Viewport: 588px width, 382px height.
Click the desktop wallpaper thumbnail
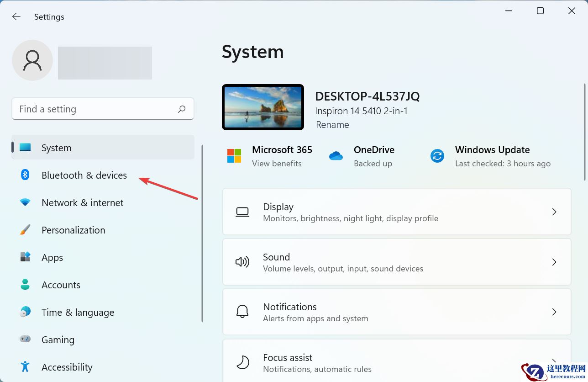pos(263,107)
